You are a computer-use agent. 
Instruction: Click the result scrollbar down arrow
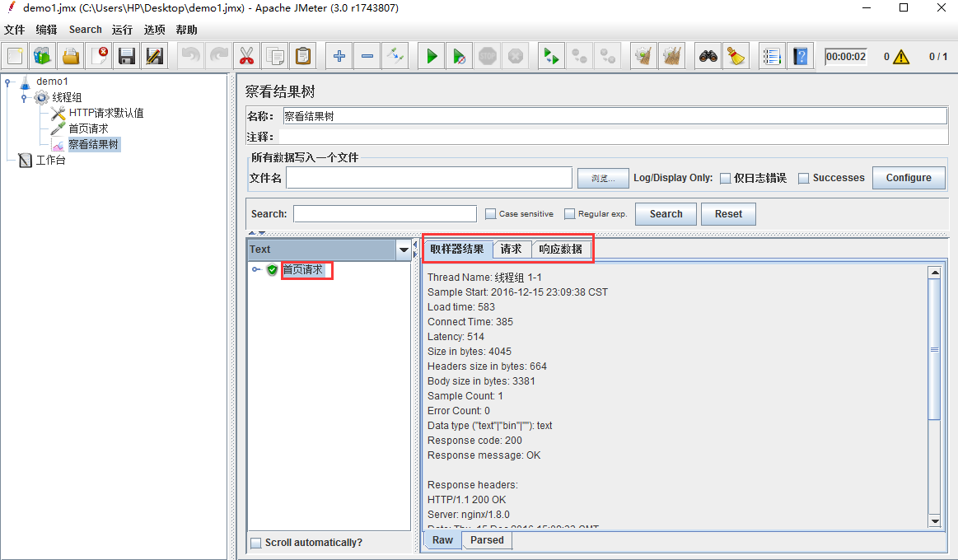(934, 521)
